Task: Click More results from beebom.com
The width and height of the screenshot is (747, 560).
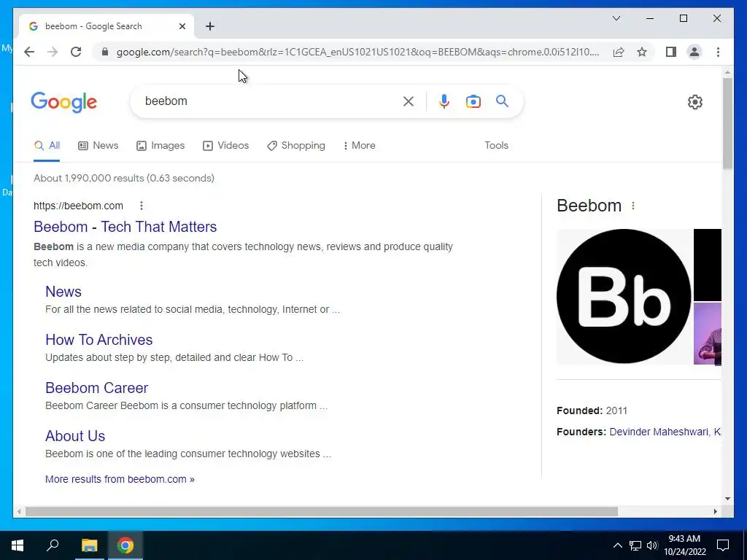Action: pos(120,479)
